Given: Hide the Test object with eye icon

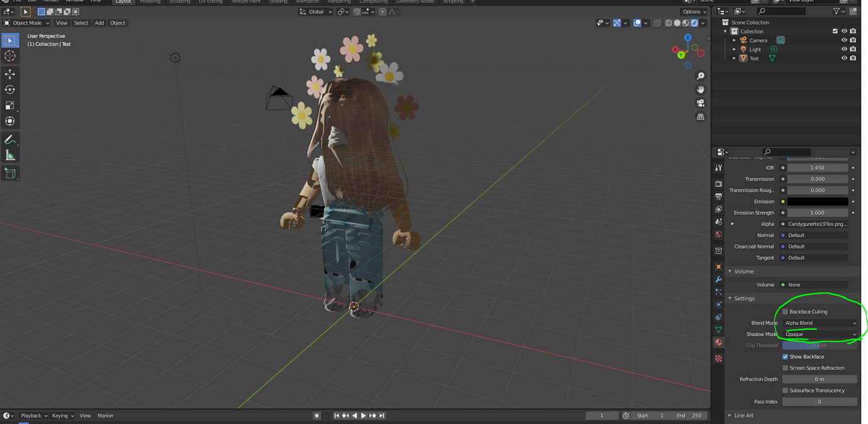Looking at the screenshot, I should click(844, 59).
